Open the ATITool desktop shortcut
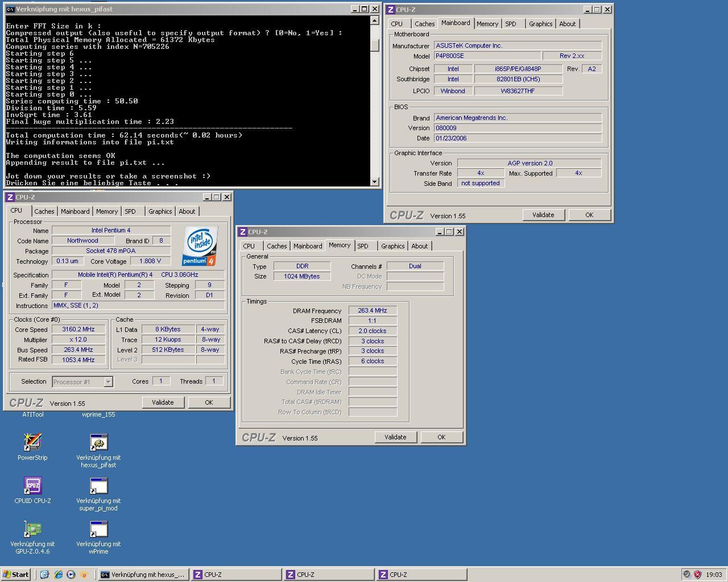Viewport: 728px width, 582px height. pyautogui.click(x=33, y=414)
